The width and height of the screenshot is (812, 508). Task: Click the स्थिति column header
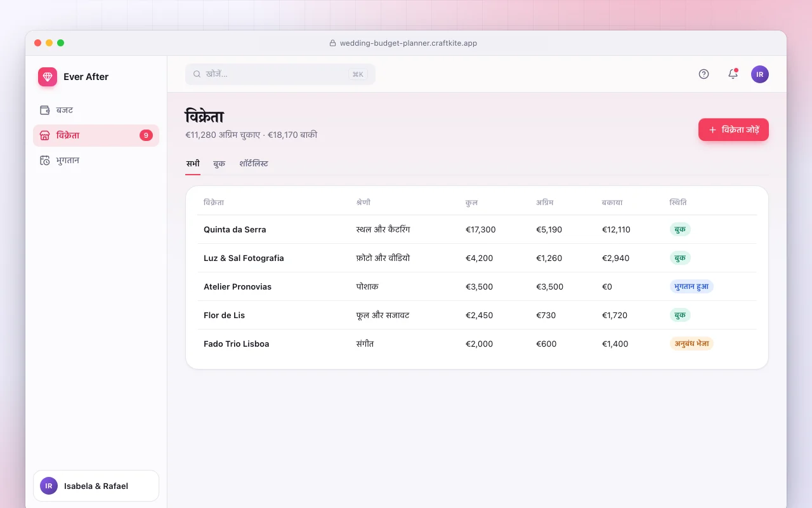click(678, 203)
